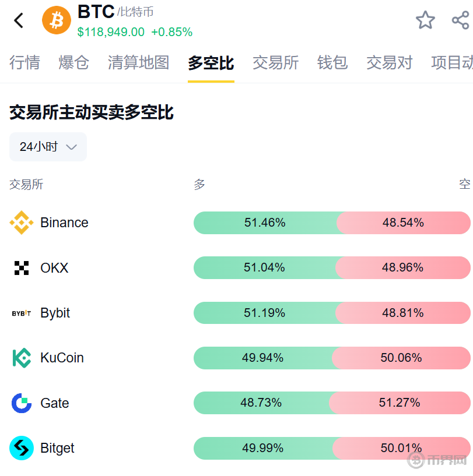Image resolution: width=473 pixels, height=476 pixels.
Task: Switch to the 行情 tab
Action: pyautogui.click(x=24, y=63)
